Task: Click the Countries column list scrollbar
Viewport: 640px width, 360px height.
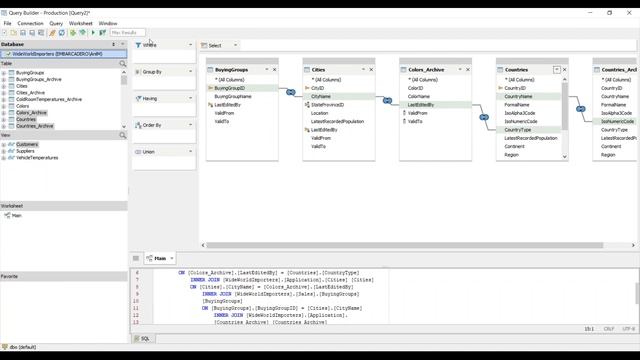Action: [x=565, y=106]
